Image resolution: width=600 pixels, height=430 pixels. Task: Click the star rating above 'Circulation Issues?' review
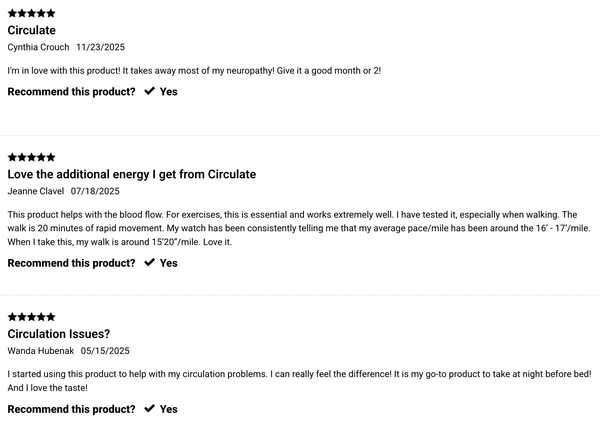click(x=31, y=317)
